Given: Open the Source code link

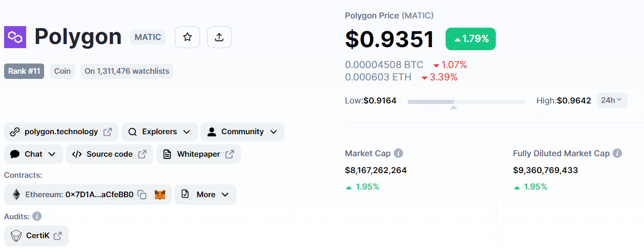Looking at the screenshot, I should pos(109,154).
